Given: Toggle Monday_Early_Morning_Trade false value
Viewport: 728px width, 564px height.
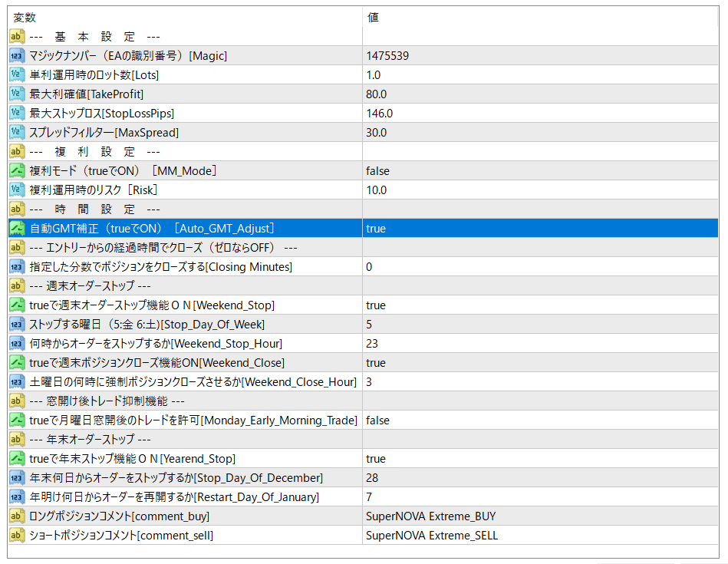Looking at the screenshot, I should click(x=377, y=421).
